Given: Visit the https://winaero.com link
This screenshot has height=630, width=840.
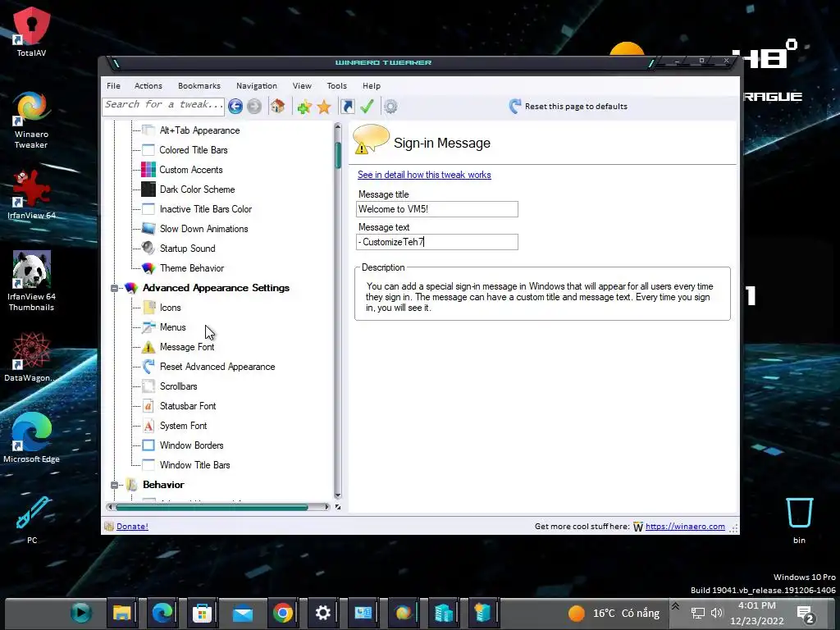Looking at the screenshot, I should point(685,526).
